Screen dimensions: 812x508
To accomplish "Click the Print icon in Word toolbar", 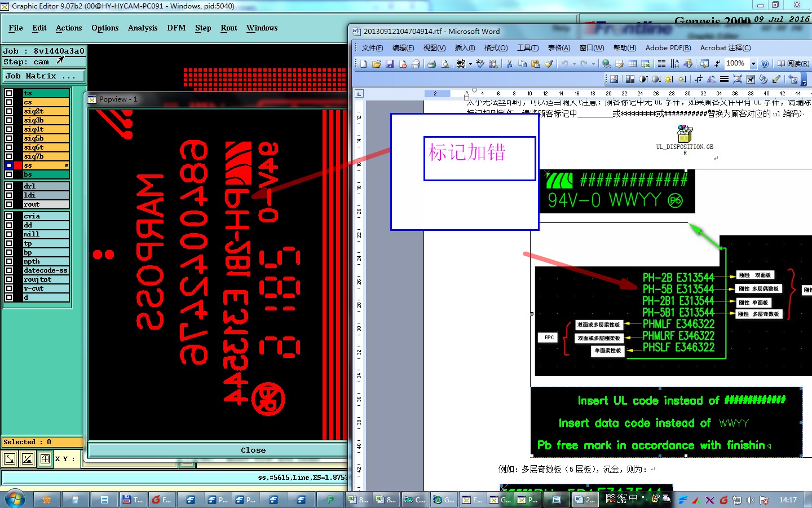I will [x=431, y=64].
